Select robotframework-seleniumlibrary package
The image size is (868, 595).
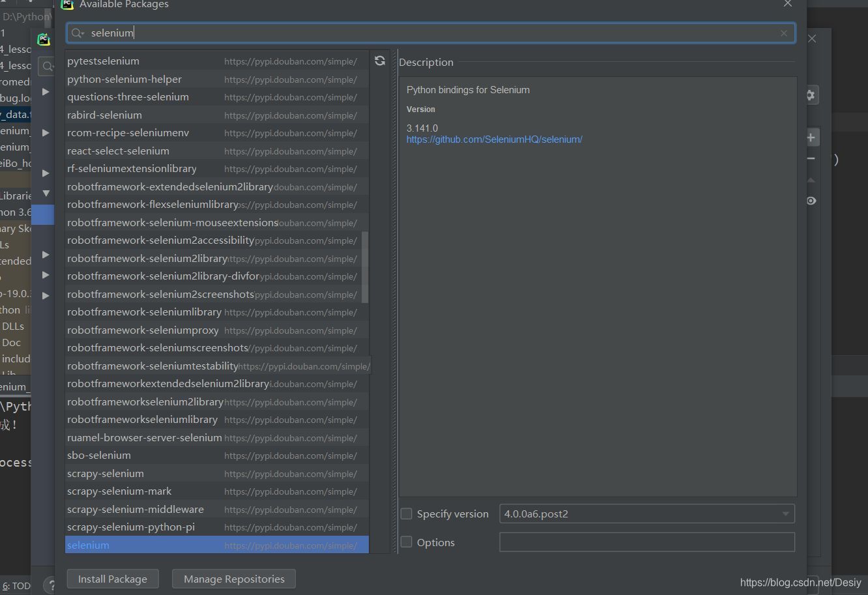pyautogui.click(x=217, y=312)
